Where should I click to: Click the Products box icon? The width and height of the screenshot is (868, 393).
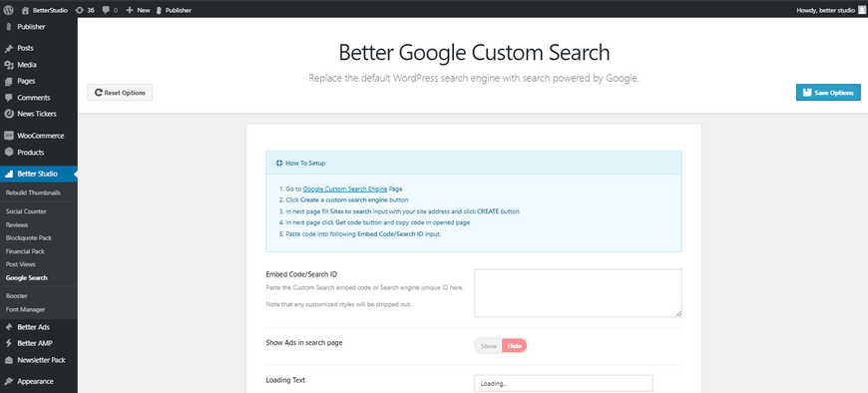click(8, 153)
